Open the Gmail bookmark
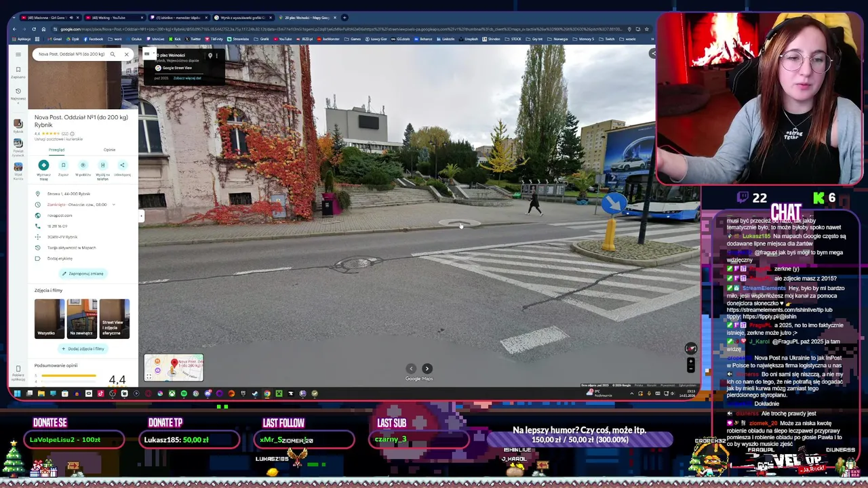This screenshot has height=488, width=868. [56, 39]
